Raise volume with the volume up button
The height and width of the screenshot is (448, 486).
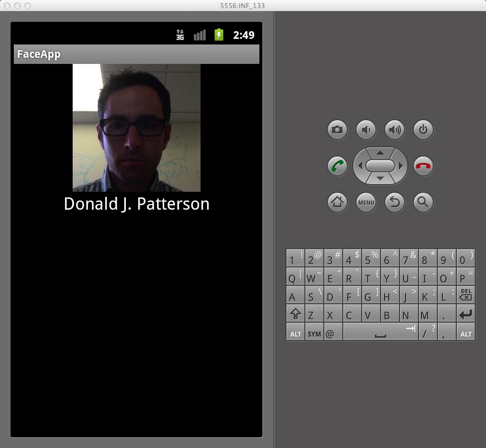pos(394,130)
